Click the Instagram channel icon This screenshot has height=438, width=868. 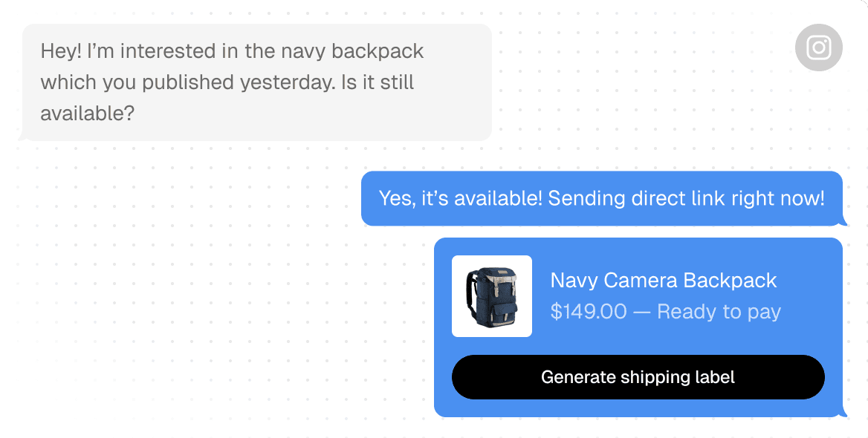point(818,48)
